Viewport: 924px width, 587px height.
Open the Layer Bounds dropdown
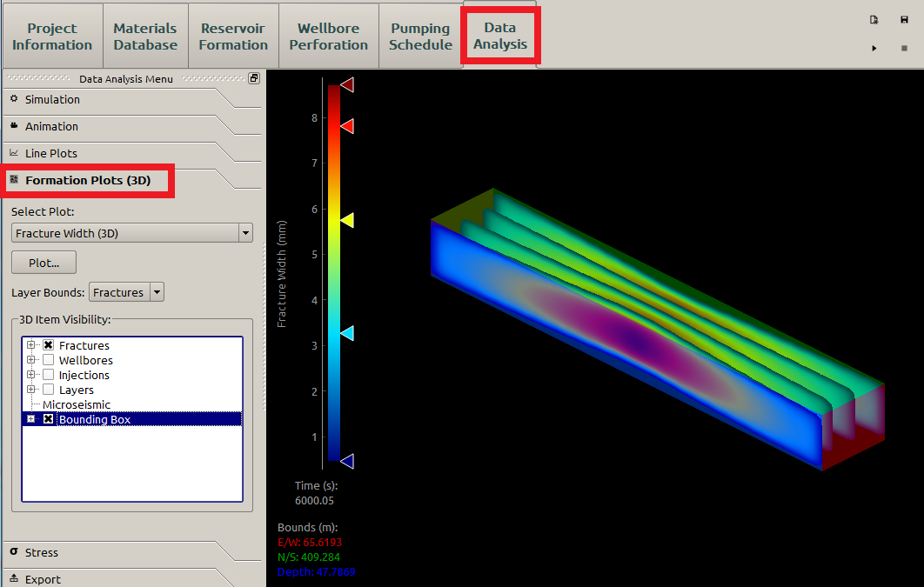point(126,292)
